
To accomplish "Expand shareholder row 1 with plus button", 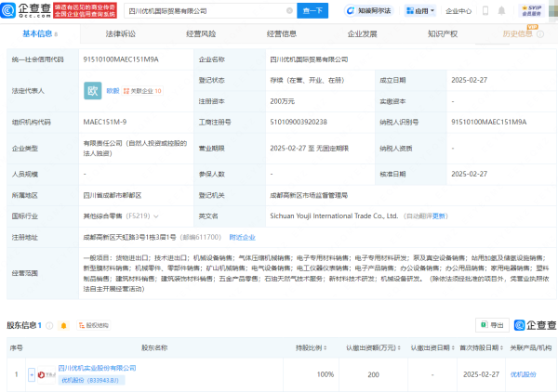I will (x=32, y=374).
